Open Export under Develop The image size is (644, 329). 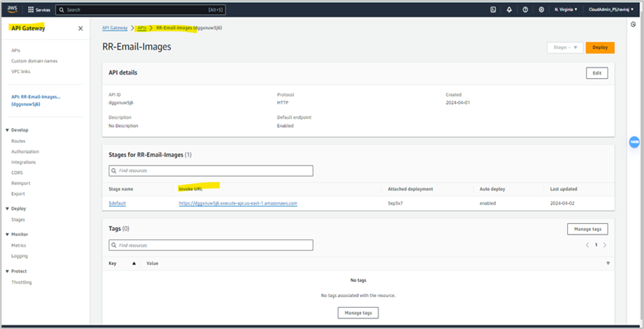pyautogui.click(x=18, y=193)
